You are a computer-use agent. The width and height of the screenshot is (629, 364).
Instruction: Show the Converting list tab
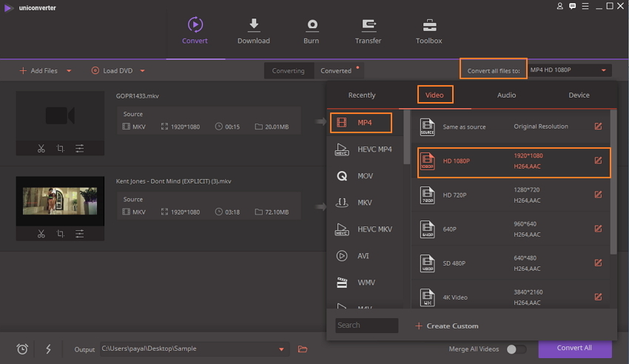click(289, 71)
